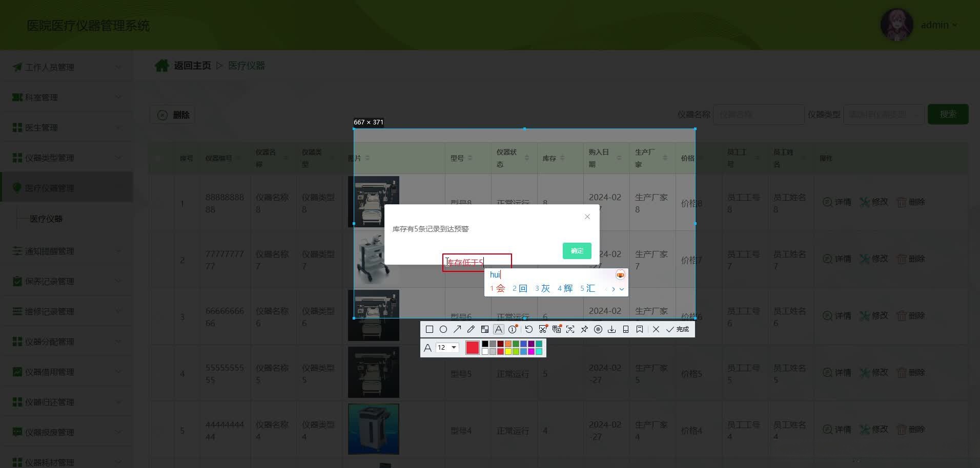
Task: Open 详情 for row 员工姓名8
Action: click(x=837, y=202)
